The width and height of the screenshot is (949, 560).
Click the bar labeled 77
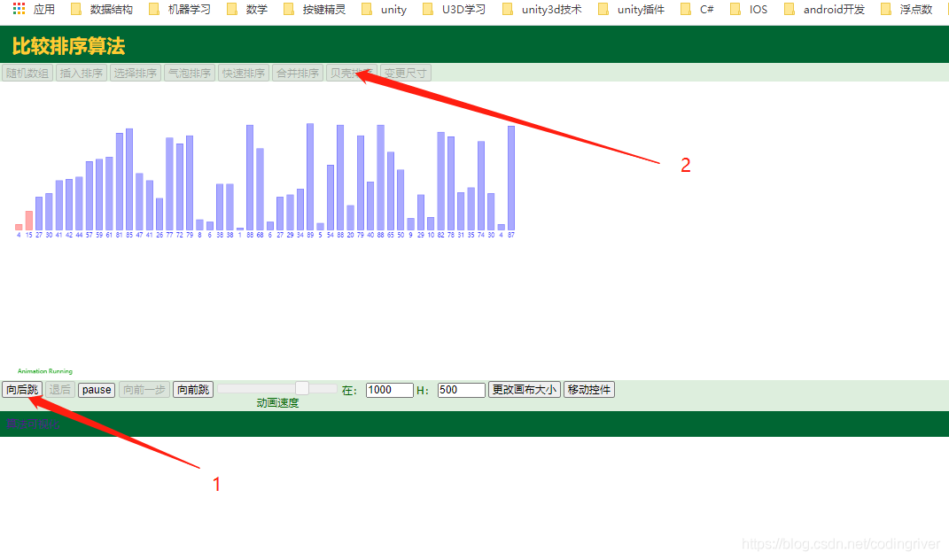tap(169, 184)
